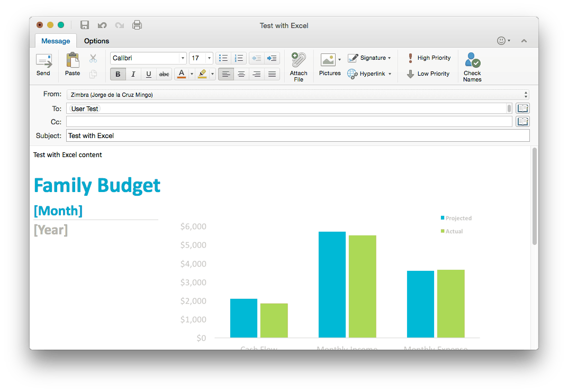The image size is (568, 392).
Task: Click the $6,000 axis label
Action: coord(193,226)
